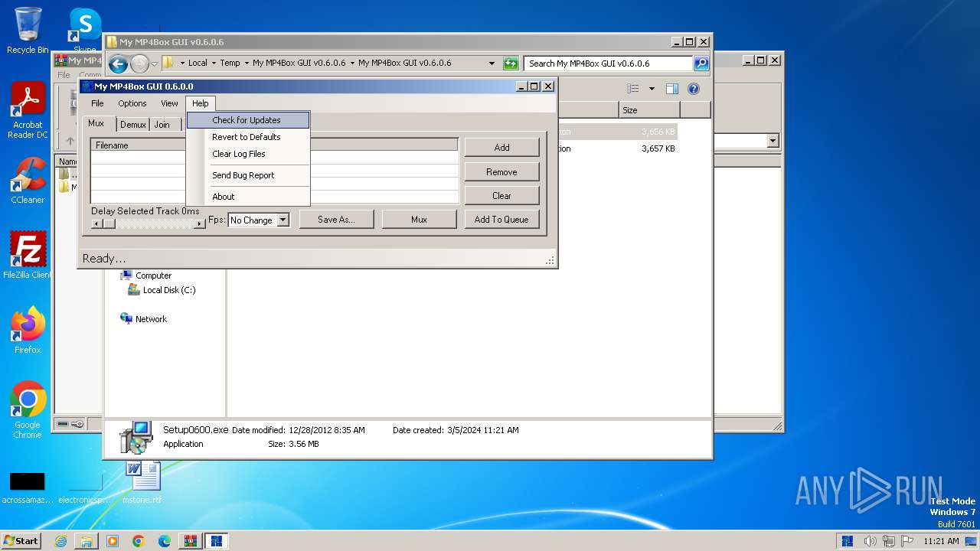Click the Add To Queue button

[501, 220]
